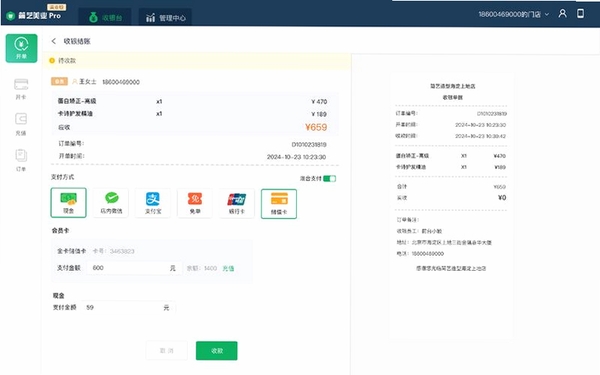Switch to the 管理中心 management center tab
600x375 pixels.
coord(165,17)
